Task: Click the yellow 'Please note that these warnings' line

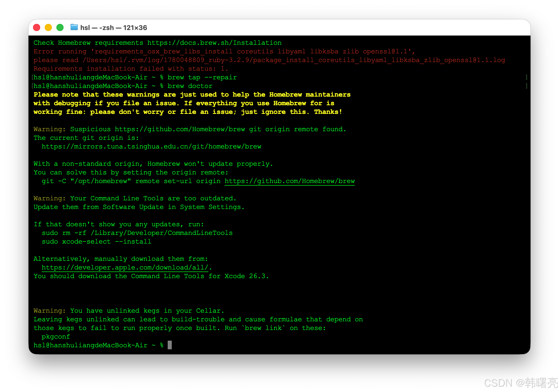Action: (x=192, y=95)
